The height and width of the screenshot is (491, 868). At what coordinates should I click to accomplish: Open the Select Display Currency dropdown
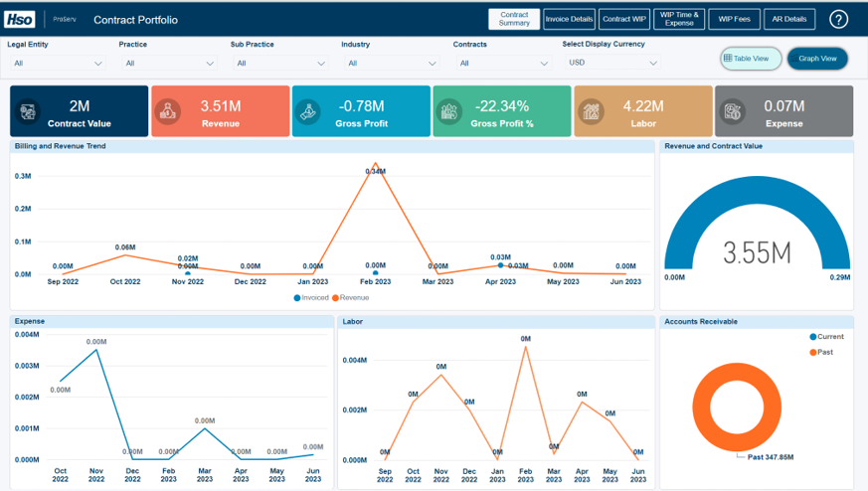[x=610, y=63]
